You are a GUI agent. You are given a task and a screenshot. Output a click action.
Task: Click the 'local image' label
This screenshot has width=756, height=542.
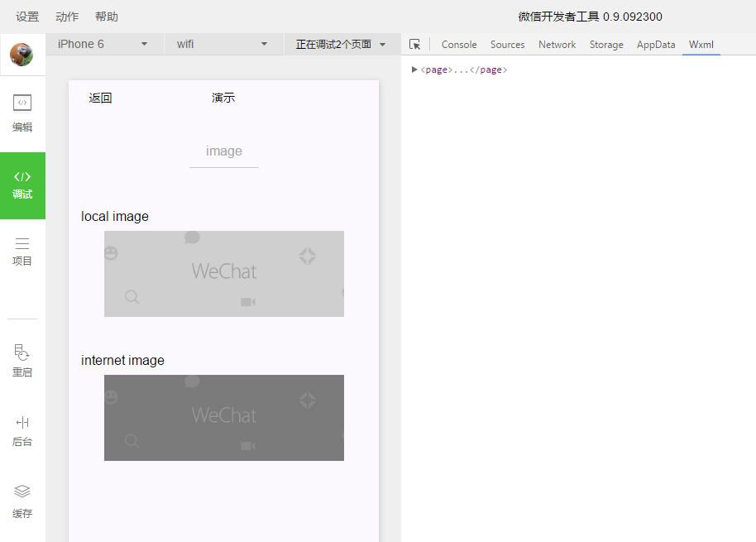[x=115, y=217]
